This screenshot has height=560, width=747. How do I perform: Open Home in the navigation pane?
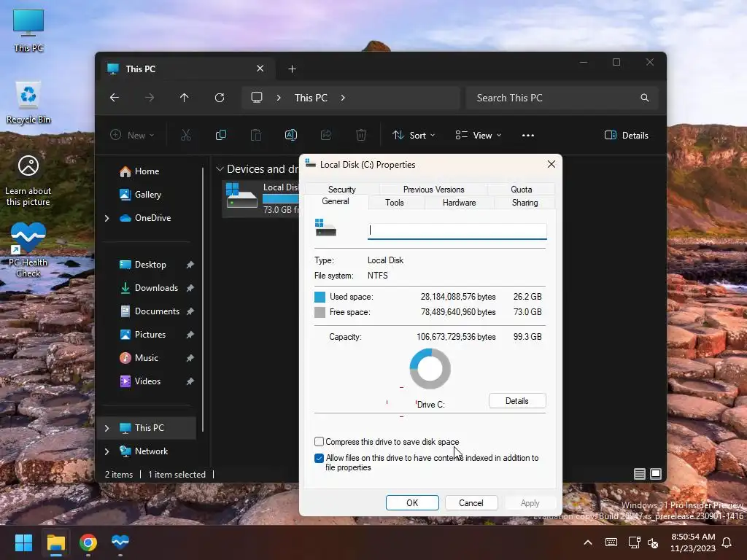[x=147, y=171]
